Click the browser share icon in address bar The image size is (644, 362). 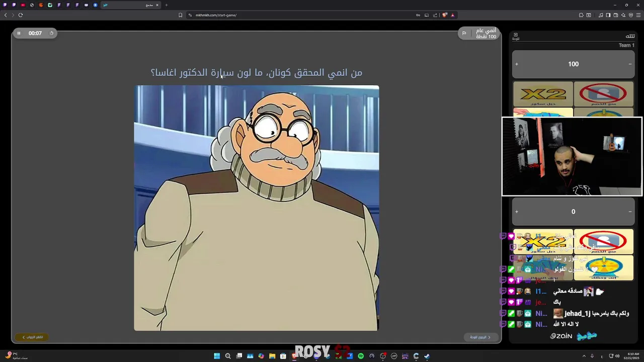point(435,15)
